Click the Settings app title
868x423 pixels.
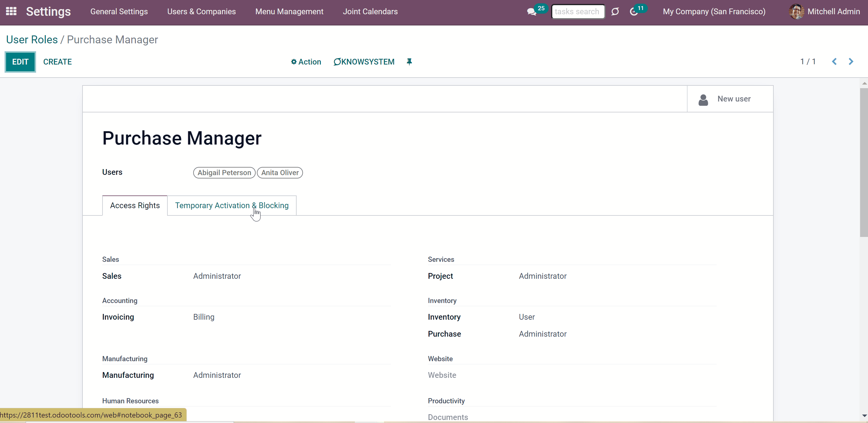pyautogui.click(x=49, y=12)
